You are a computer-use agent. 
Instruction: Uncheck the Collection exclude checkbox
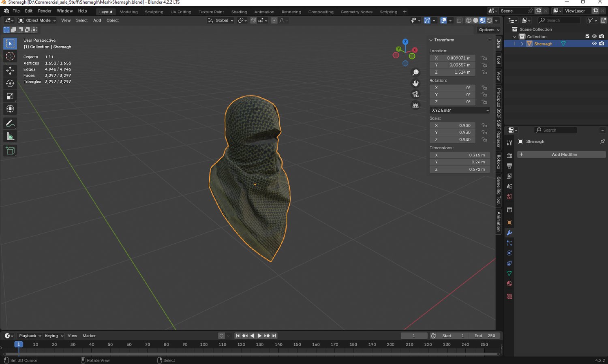coord(587,36)
